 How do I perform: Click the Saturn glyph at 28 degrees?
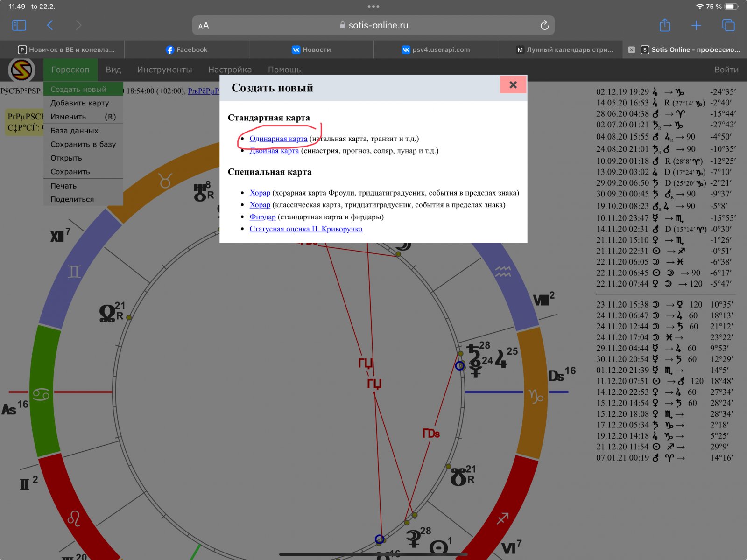(x=473, y=353)
